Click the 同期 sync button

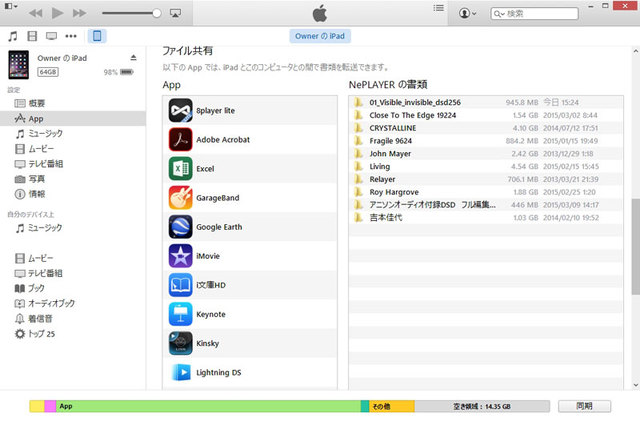click(x=584, y=406)
